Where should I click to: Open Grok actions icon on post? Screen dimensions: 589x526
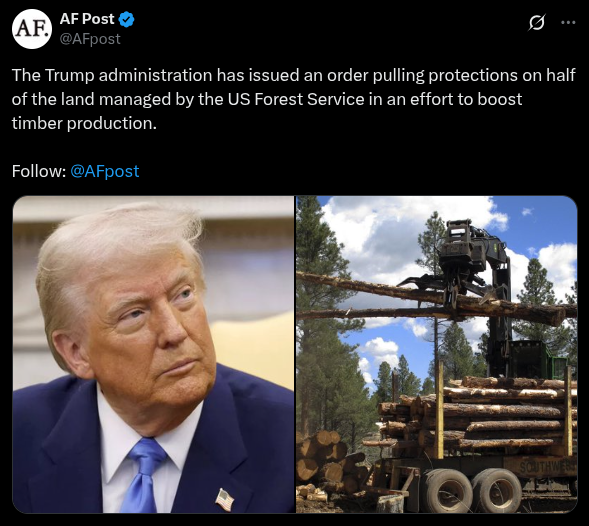[x=536, y=23]
